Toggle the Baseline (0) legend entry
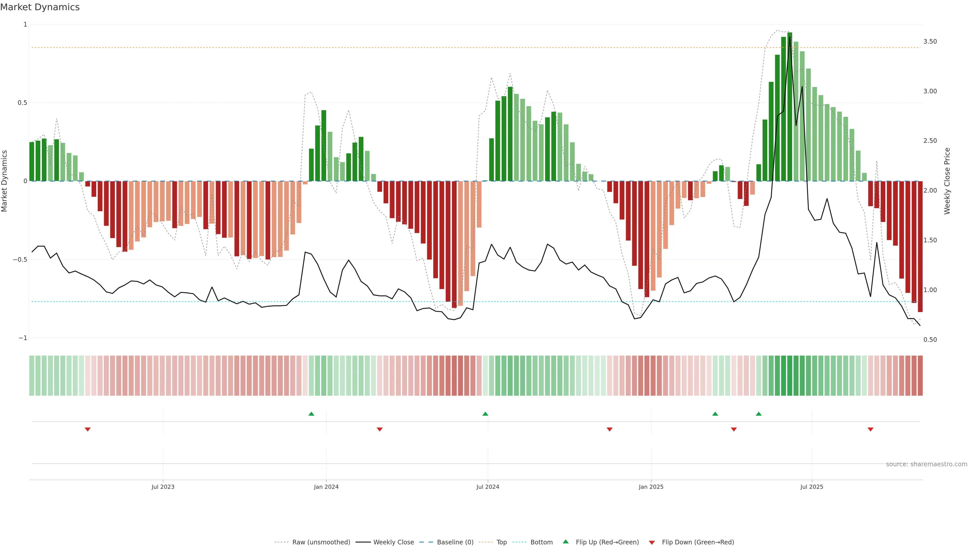The width and height of the screenshot is (980, 551). 455,542
